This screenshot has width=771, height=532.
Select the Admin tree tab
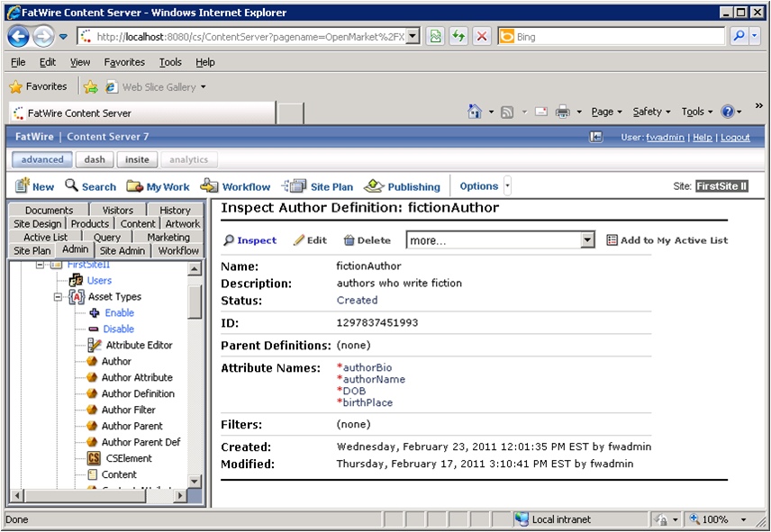coord(76,249)
